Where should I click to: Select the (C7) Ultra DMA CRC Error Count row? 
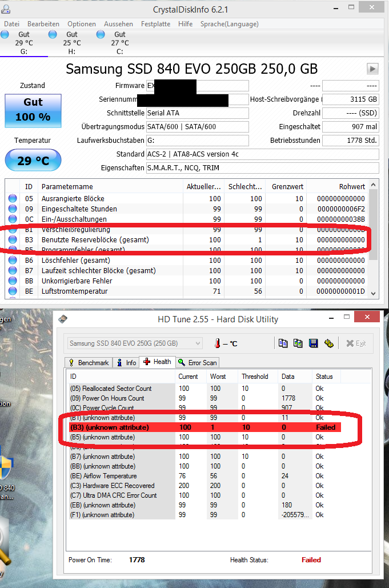pos(204,495)
